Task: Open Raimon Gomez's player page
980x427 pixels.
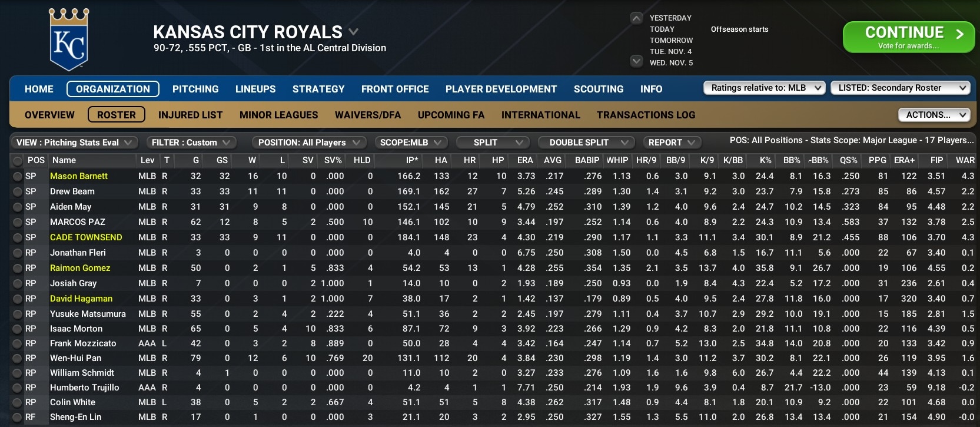Action: [x=80, y=268]
